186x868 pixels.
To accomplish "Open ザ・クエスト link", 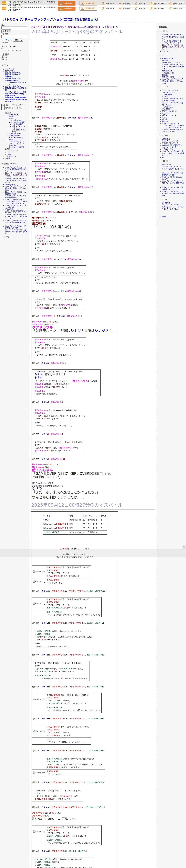I will (x=13, y=151).
